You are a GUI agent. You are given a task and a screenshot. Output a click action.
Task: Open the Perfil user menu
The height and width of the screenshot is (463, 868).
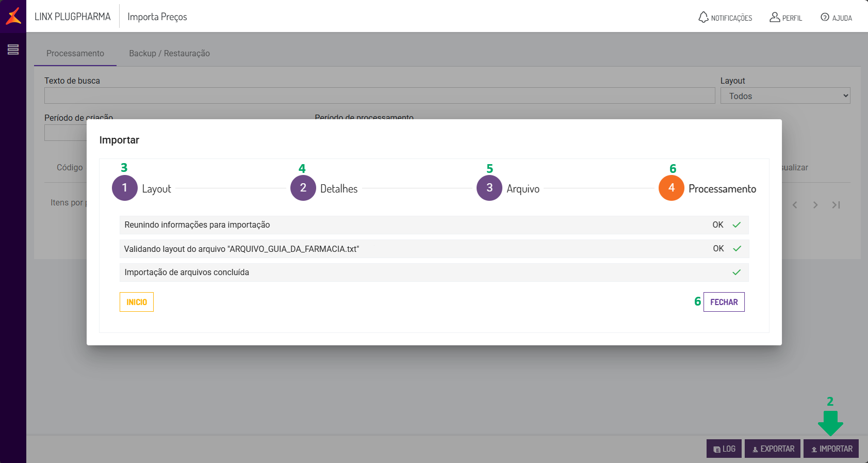(x=785, y=18)
